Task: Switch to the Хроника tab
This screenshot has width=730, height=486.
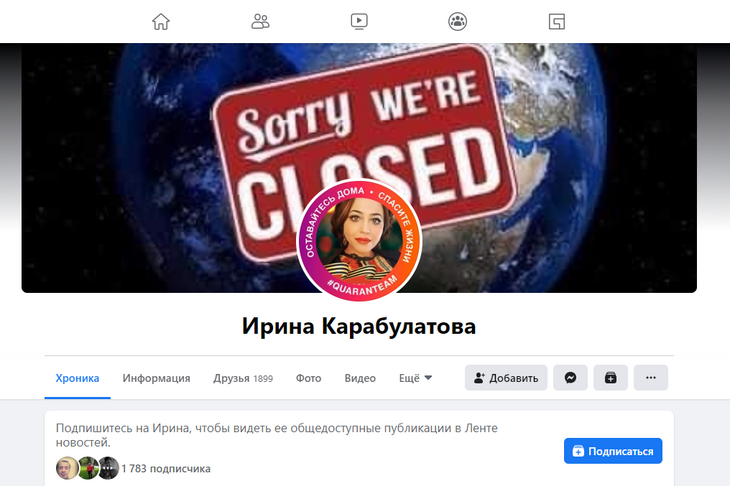Action: pyautogui.click(x=77, y=378)
